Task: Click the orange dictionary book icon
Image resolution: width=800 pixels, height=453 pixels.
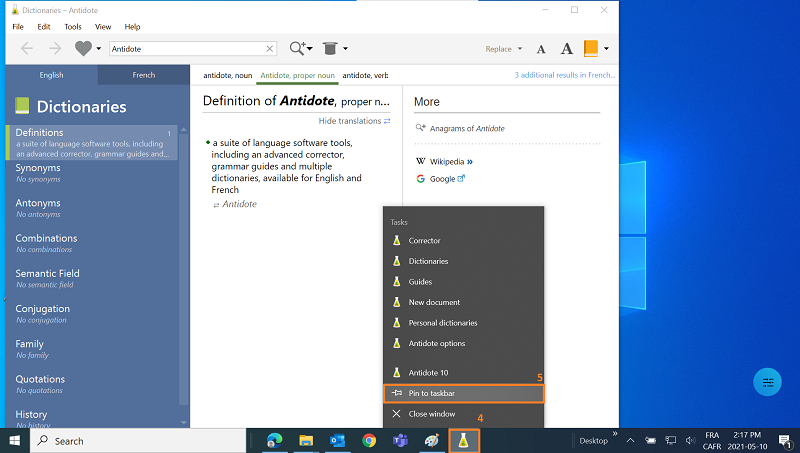Action: tap(590, 48)
